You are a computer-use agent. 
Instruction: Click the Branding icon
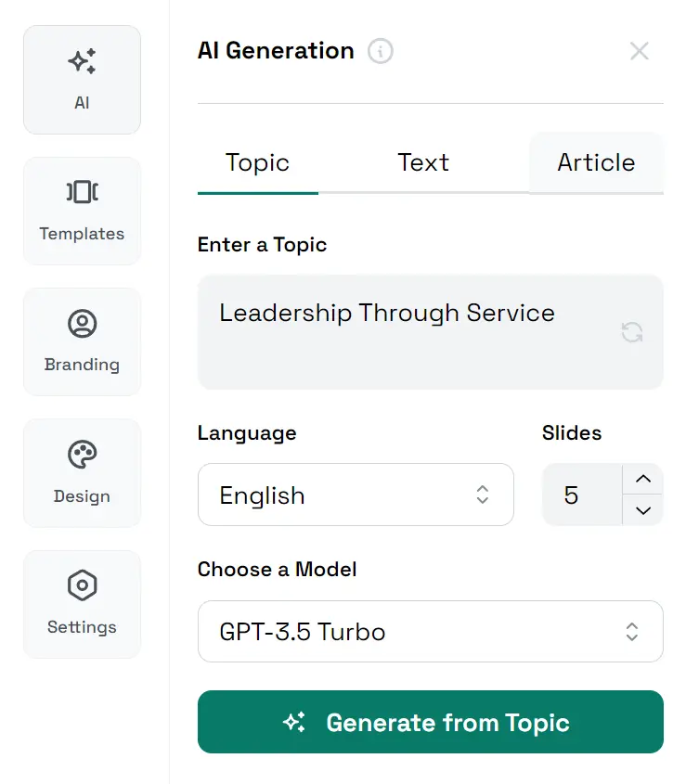point(82,324)
